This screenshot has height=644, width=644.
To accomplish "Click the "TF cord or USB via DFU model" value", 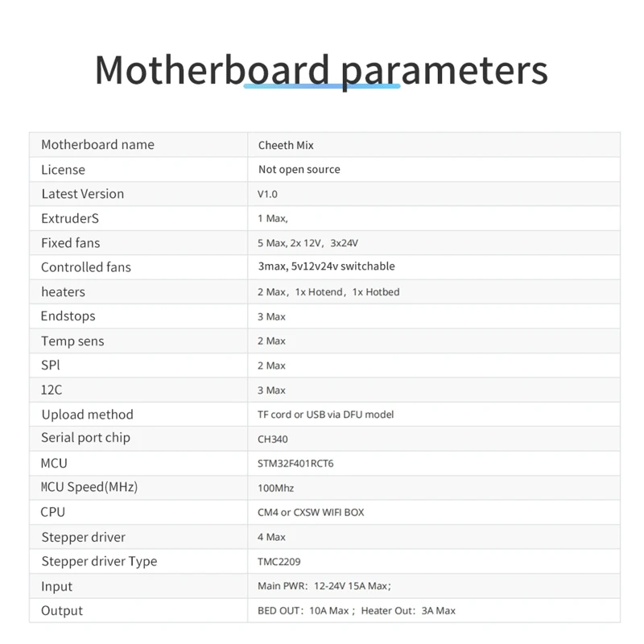I will [325, 415].
